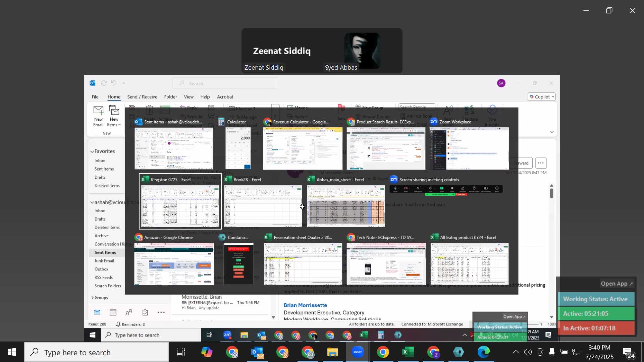Open Outlook People view icon

coord(129,312)
